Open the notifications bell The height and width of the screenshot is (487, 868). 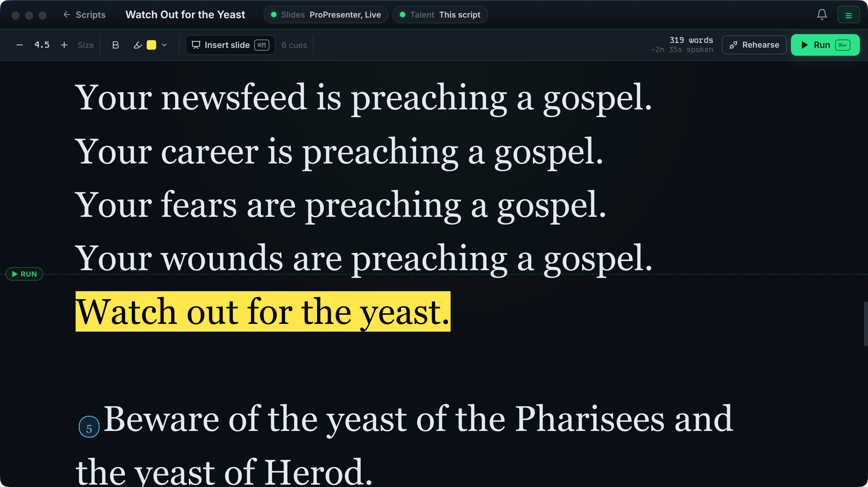tap(822, 15)
